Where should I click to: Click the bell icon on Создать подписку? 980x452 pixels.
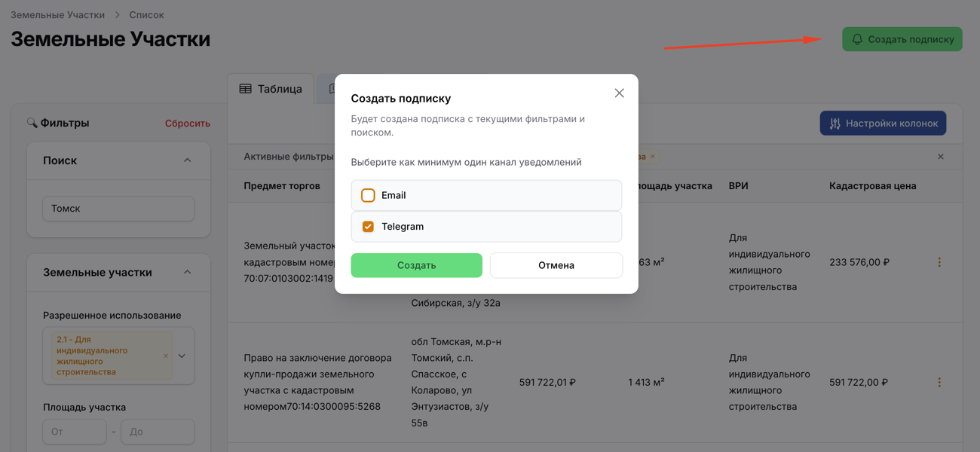coord(857,39)
